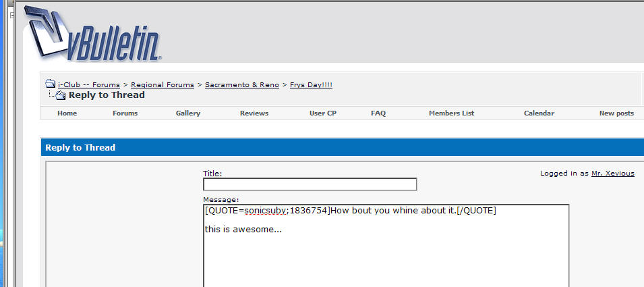Open Forums from the navigation bar
This screenshot has width=644, height=287.
[125, 113]
